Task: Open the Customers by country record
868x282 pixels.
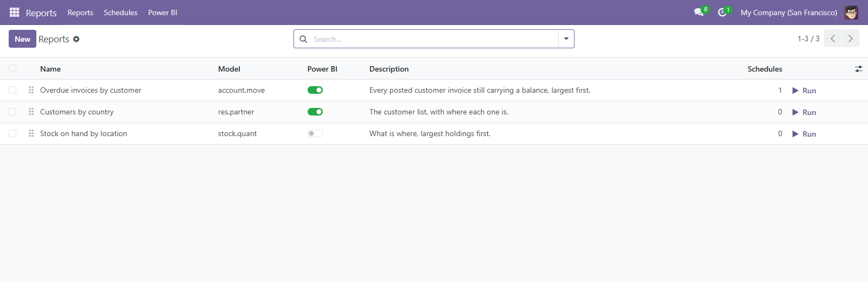Action: pos(77,112)
